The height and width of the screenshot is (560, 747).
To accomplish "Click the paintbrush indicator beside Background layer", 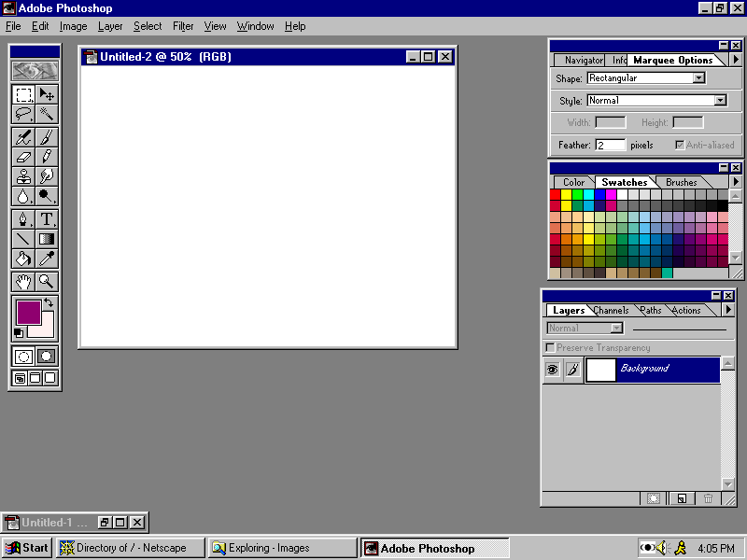I will [x=573, y=370].
